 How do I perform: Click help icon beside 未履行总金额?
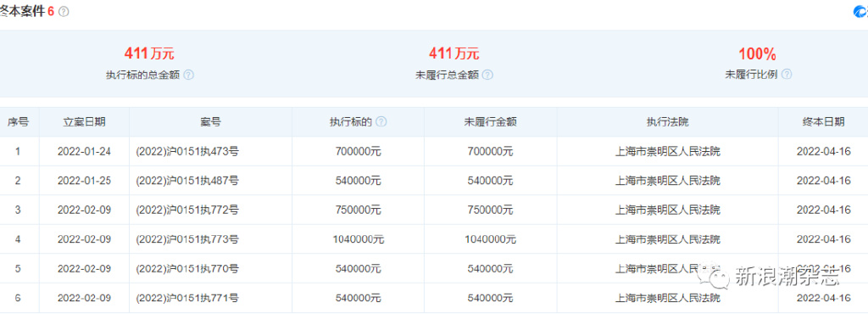[x=487, y=75]
